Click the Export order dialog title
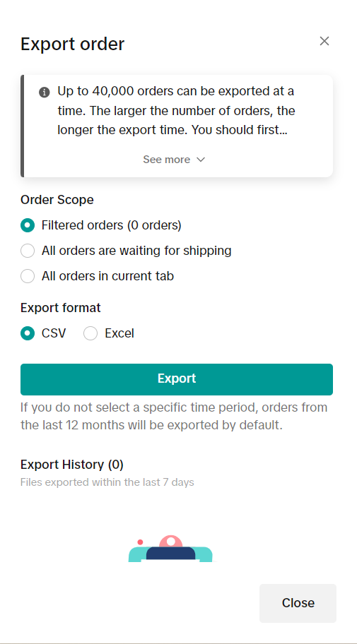357x644 pixels. pos(72,44)
